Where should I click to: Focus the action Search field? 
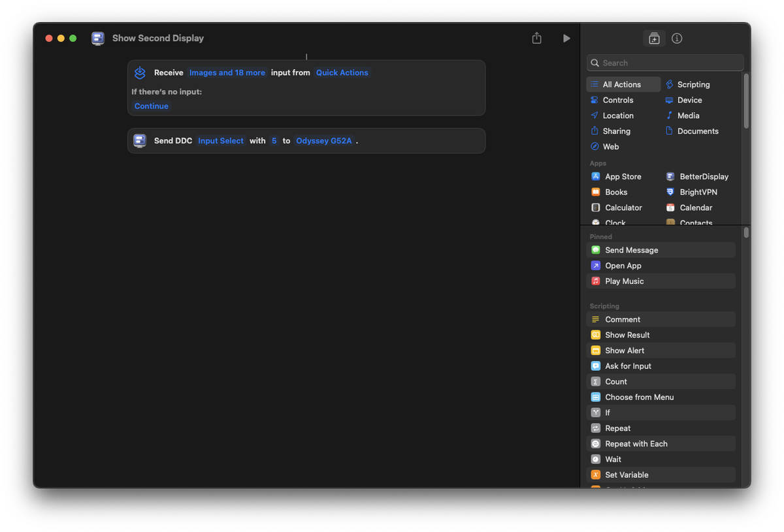click(x=665, y=63)
